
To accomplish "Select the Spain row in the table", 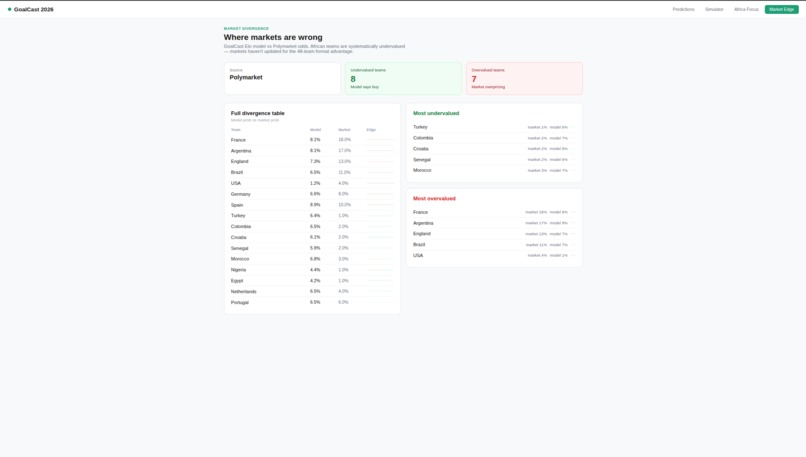I will [312, 205].
